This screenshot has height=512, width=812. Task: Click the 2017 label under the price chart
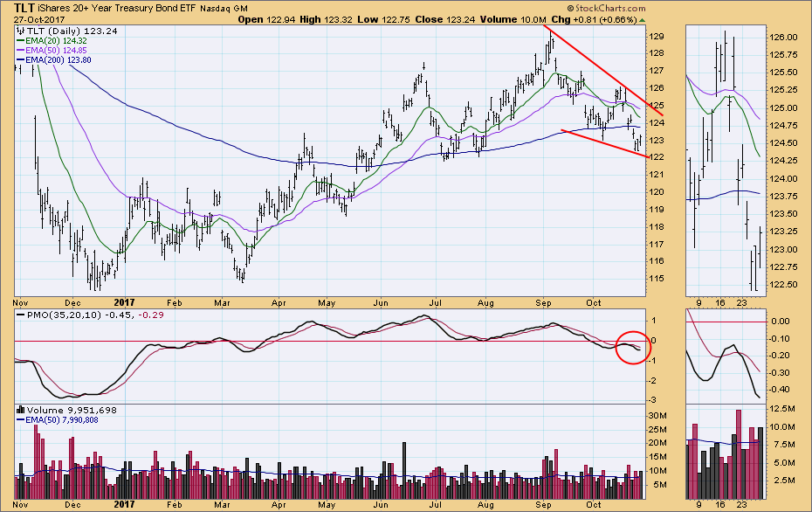(x=124, y=303)
